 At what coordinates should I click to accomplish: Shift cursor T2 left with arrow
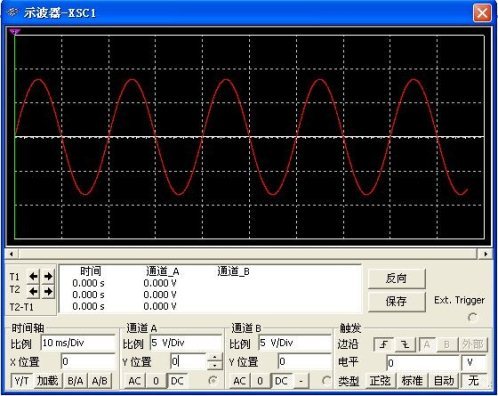pos(33,292)
